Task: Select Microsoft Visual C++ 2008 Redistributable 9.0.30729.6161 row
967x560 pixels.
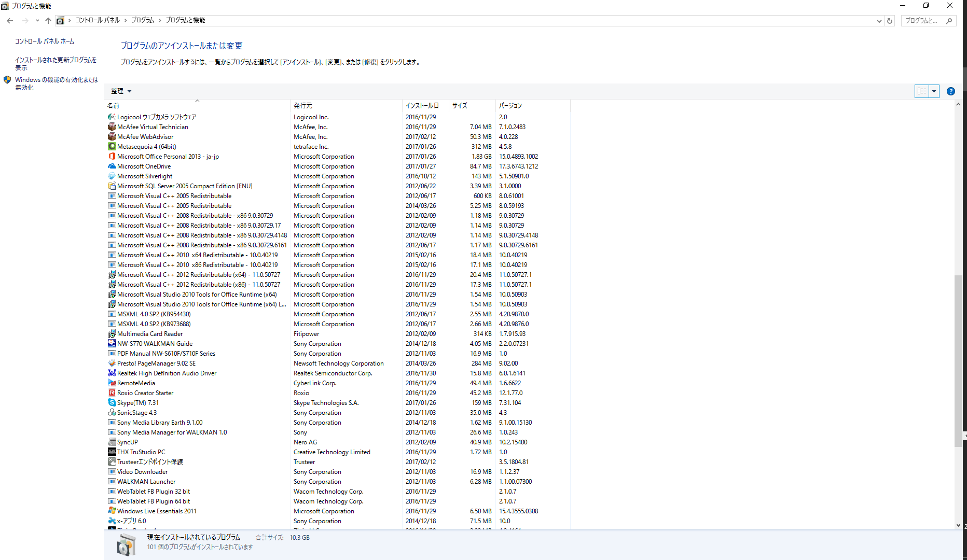Action: 338,245
